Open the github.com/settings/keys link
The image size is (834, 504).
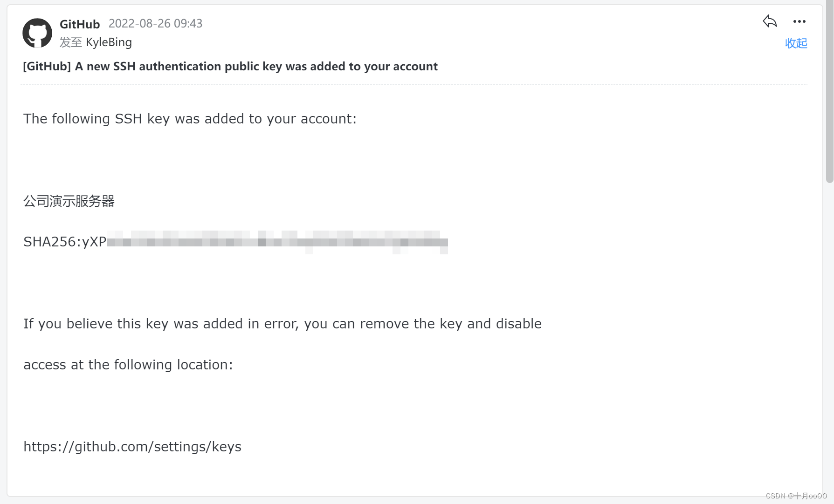[x=132, y=447]
